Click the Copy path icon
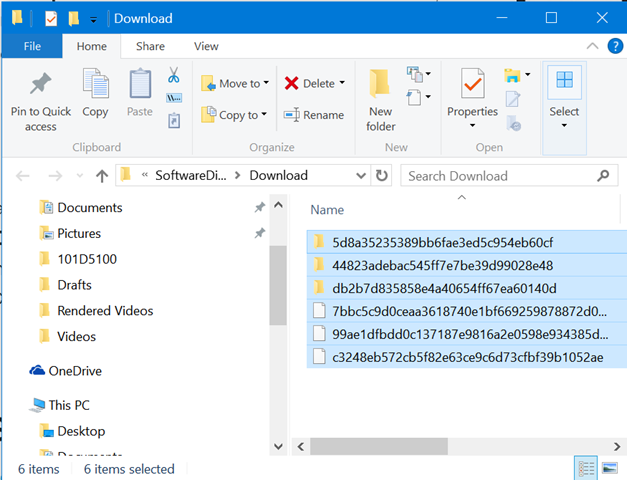This screenshot has height=480, width=627. [x=174, y=98]
